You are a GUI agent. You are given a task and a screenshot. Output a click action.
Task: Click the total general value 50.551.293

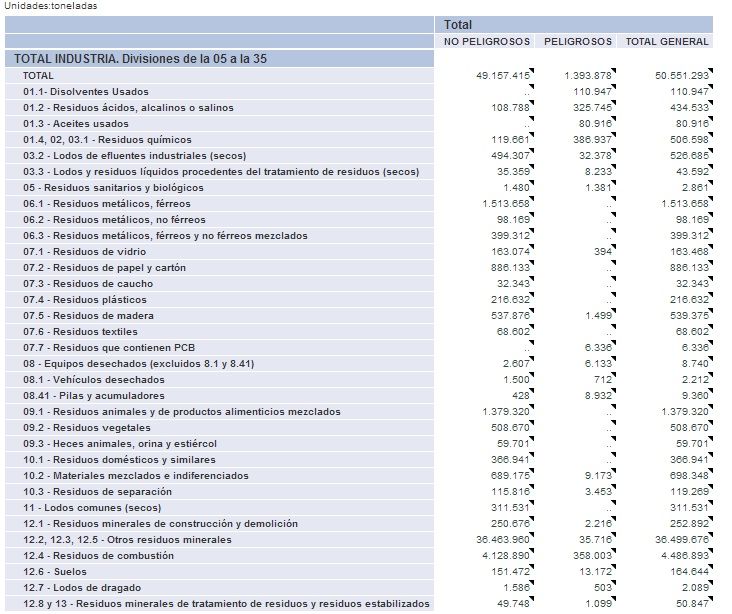(681, 76)
